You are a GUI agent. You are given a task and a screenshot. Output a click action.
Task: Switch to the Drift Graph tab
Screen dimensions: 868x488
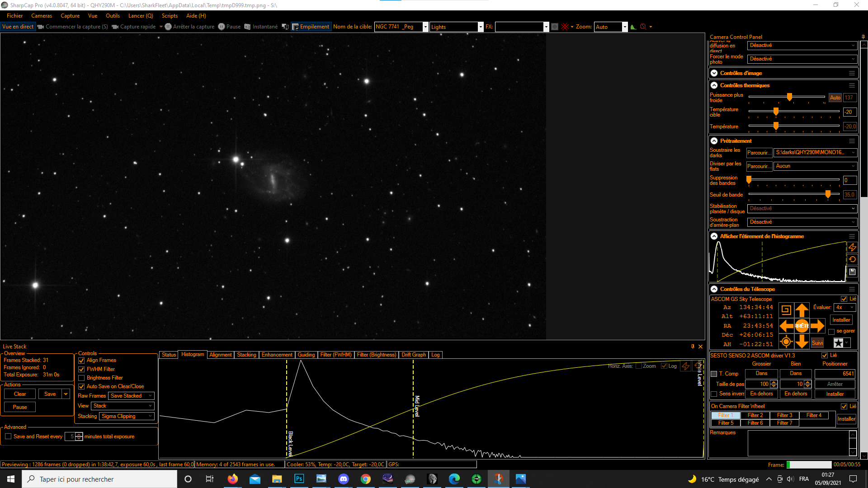414,355
